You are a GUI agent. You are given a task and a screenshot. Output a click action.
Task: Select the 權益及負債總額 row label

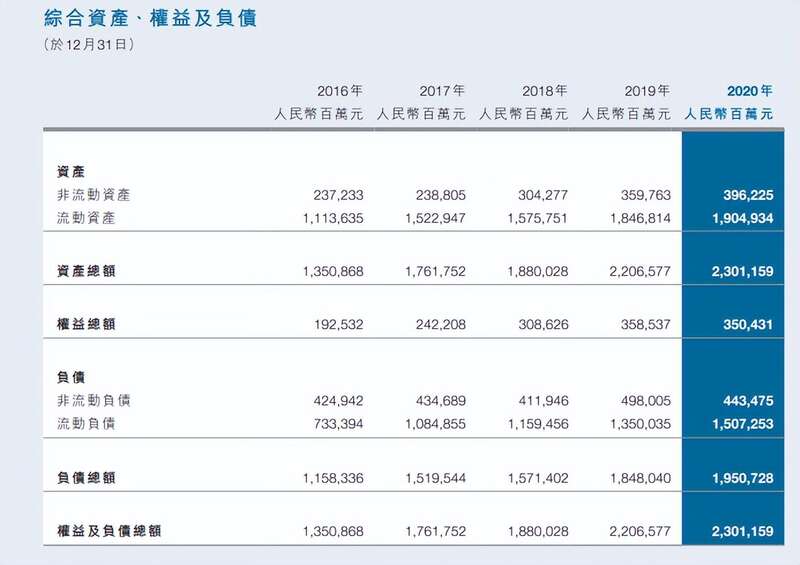pyautogui.click(x=109, y=531)
